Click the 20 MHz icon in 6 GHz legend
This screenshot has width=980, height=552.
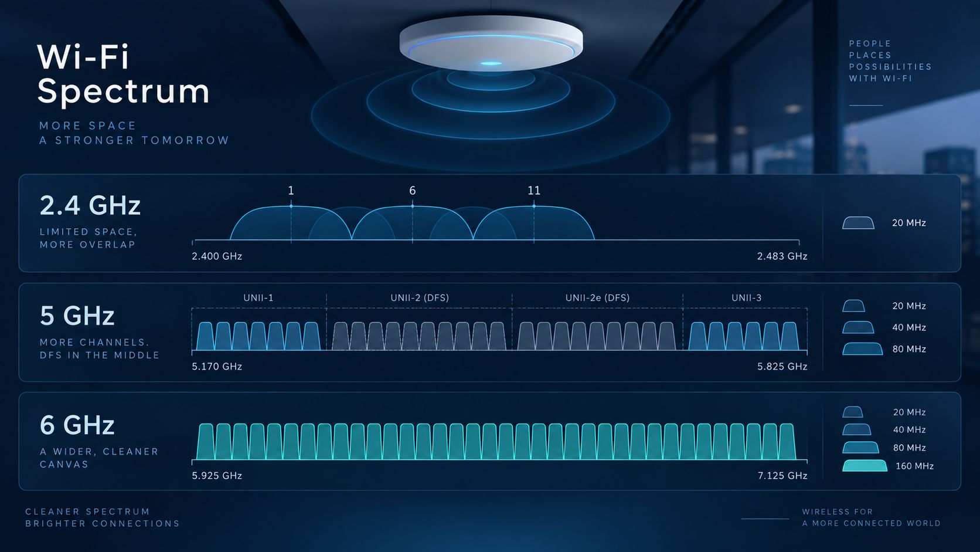853,412
